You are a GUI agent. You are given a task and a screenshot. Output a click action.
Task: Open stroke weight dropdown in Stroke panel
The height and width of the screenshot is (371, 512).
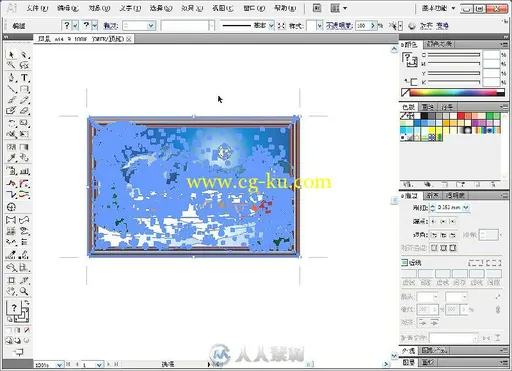(x=466, y=208)
